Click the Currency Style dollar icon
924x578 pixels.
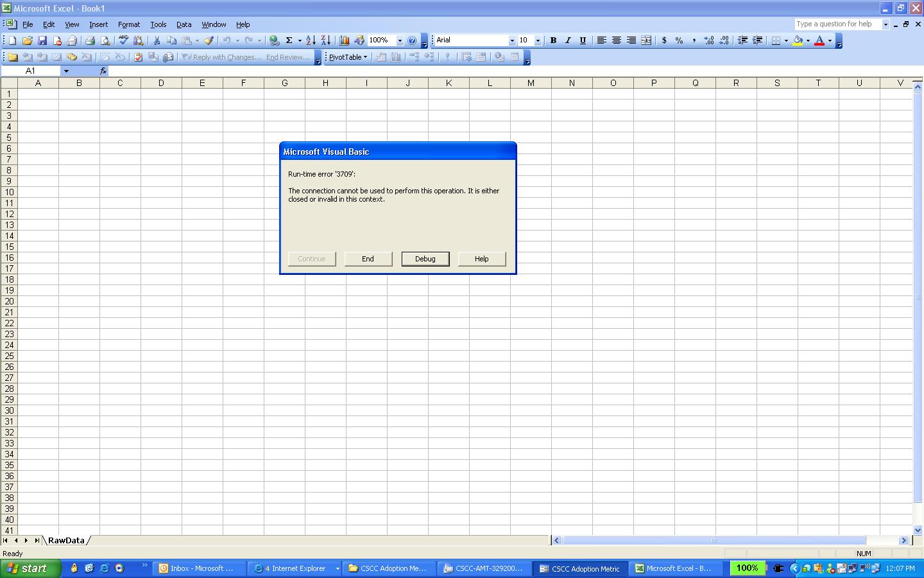(x=664, y=40)
